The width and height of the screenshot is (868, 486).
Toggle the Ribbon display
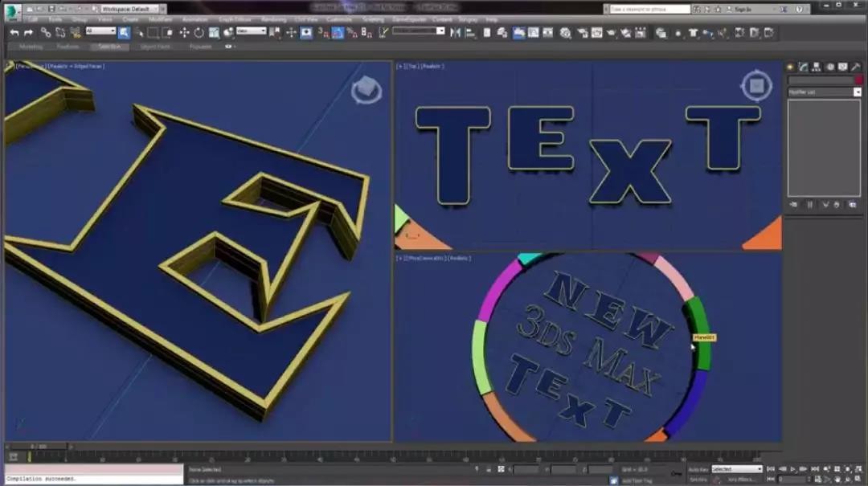pyautogui.click(x=518, y=33)
